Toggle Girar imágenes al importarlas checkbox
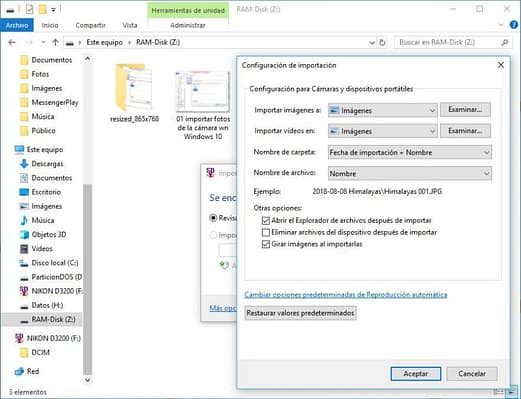521x399 pixels. coord(266,244)
